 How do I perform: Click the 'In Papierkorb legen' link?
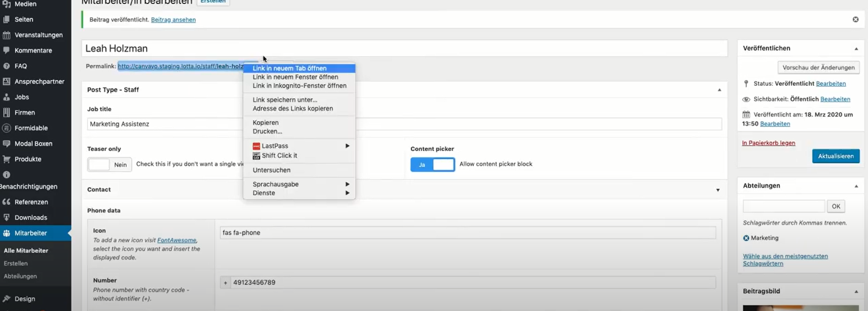768,143
